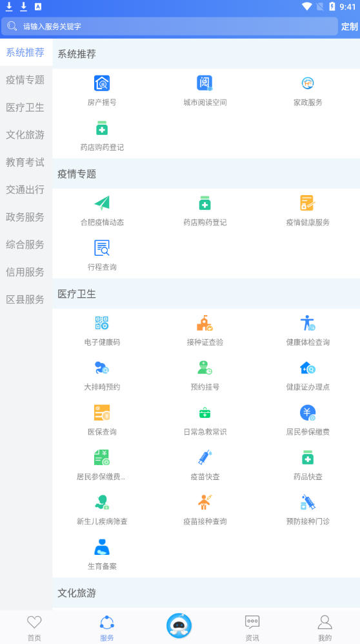Image resolution: width=360 pixels, height=644 pixels.
Task: Tap the 家政服务 icon
Action: (x=308, y=83)
